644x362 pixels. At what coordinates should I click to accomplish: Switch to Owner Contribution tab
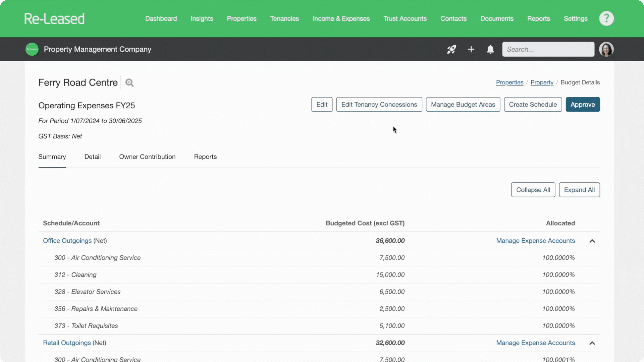pyautogui.click(x=147, y=157)
